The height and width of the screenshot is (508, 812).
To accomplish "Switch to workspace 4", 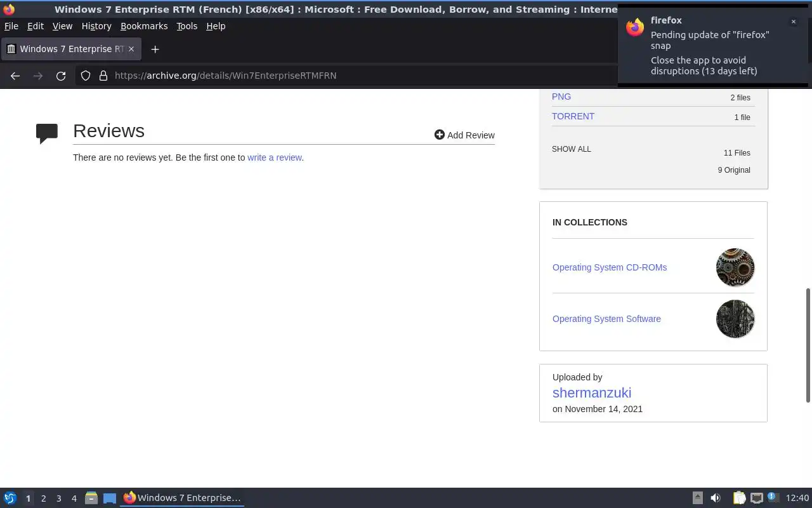I will pos(74,498).
